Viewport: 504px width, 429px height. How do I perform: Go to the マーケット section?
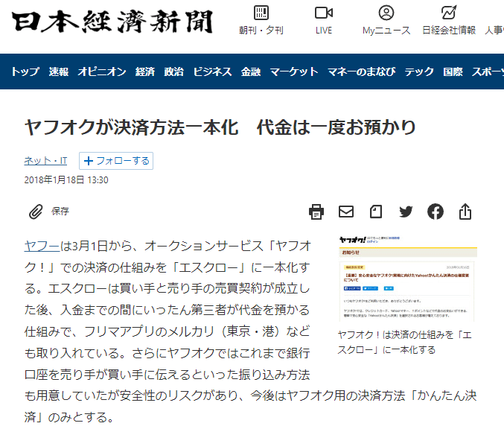[x=294, y=71]
